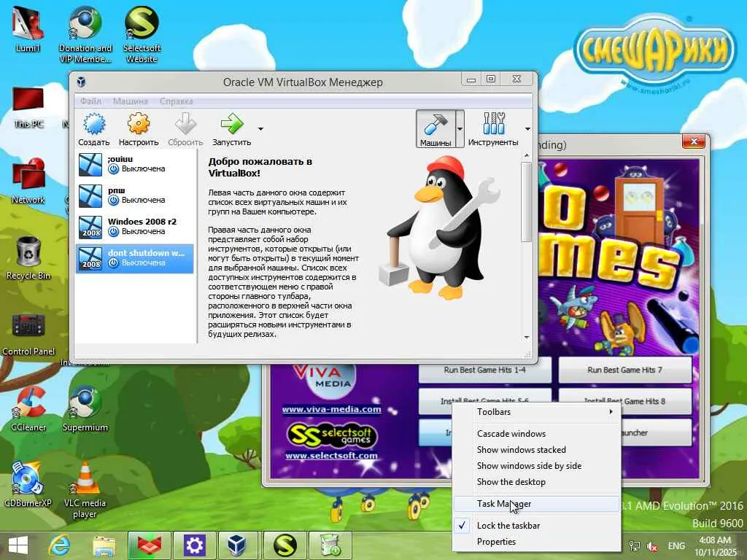Close the game launcher window with the red X
This screenshot has height=560, width=747.
694,141
